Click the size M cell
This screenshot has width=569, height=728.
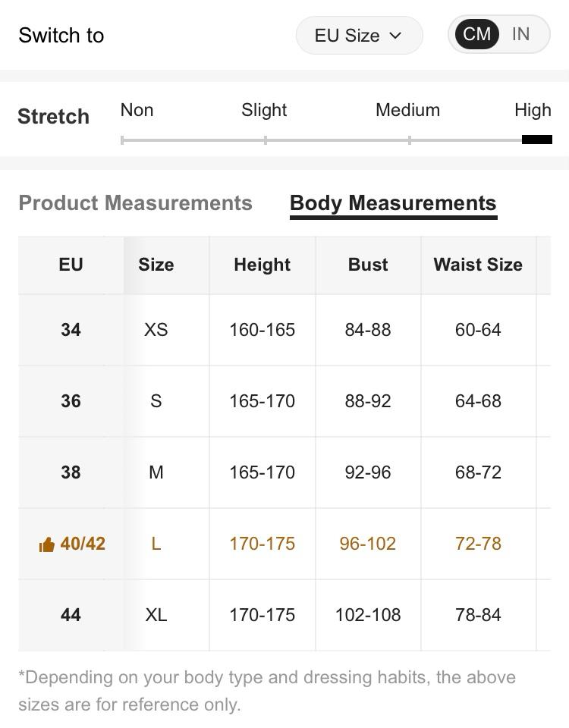pos(156,472)
